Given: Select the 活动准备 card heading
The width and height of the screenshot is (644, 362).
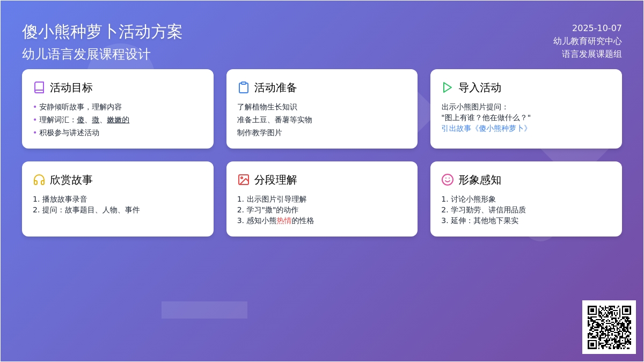Looking at the screenshot, I should pyautogui.click(x=275, y=87).
